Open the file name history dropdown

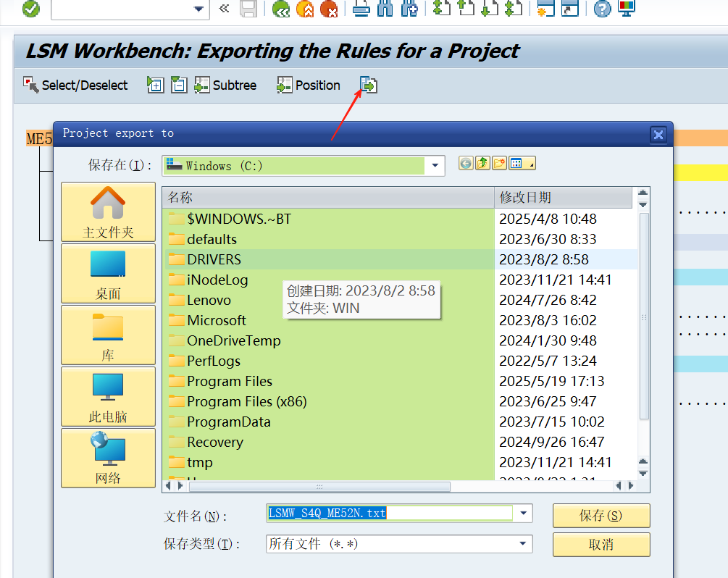click(523, 513)
